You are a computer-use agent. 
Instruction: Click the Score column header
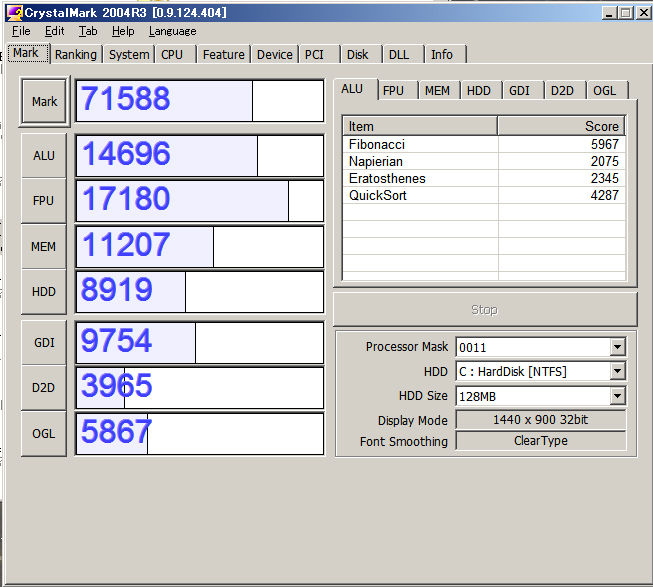[561, 126]
